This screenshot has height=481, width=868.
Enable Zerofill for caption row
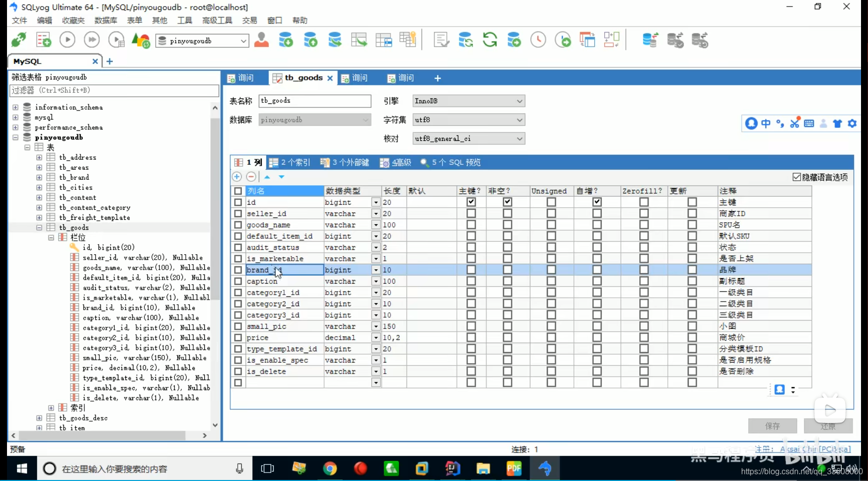644,281
